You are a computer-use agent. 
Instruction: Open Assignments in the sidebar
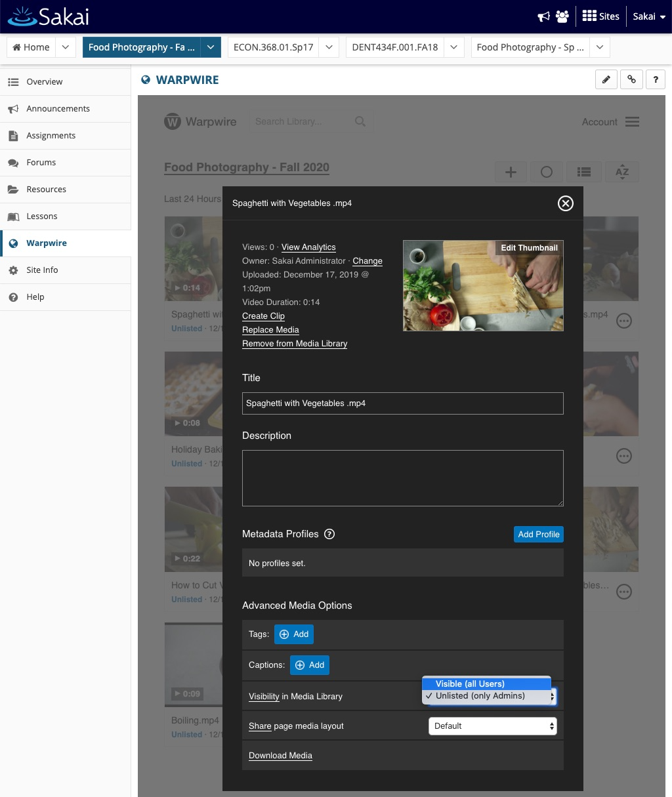click(x=66, y=136)
